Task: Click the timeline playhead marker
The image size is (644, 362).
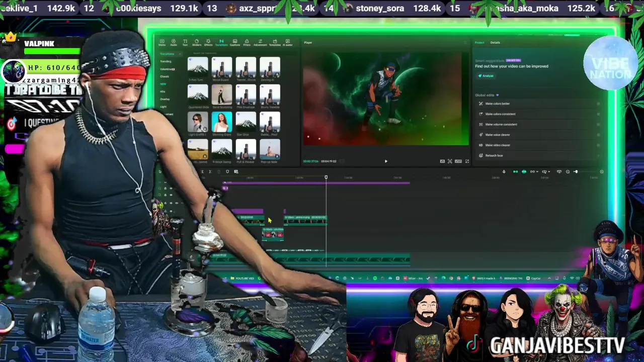Action: click(x=326, y=177)
